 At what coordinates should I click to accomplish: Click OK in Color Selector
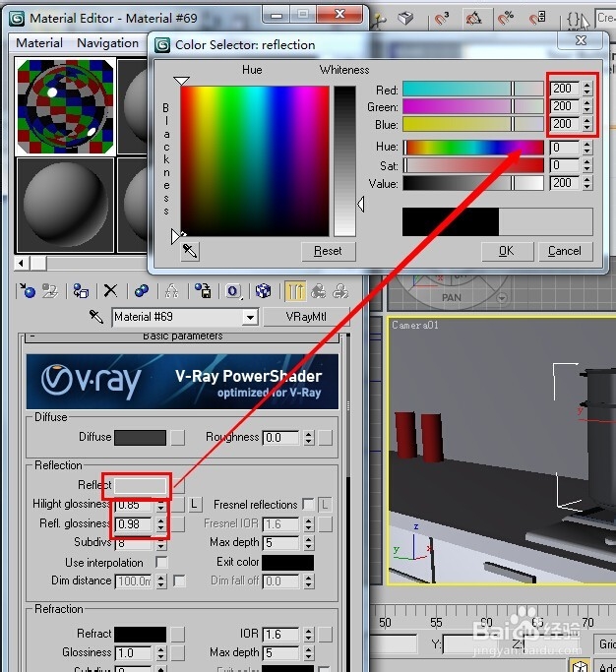coord(507,251)
